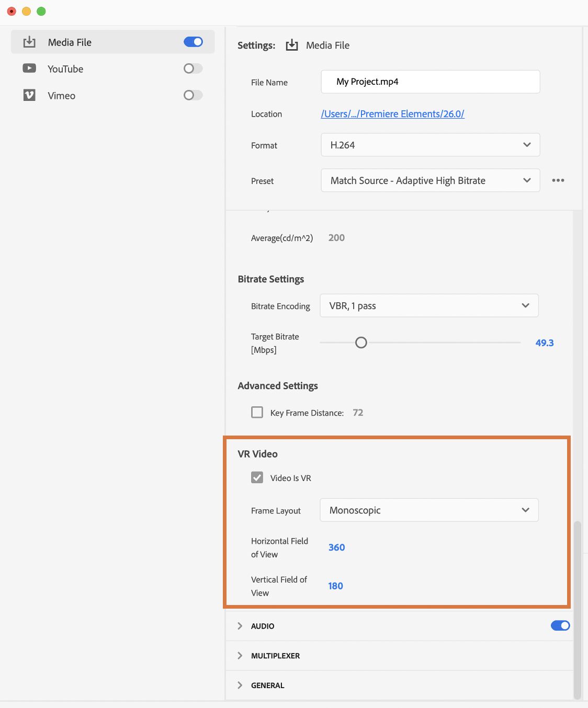Uncheck the Video Is VR checkbox
Viewport: 588px width, 708px height.
pyautogui.click(x=257, y=477)
